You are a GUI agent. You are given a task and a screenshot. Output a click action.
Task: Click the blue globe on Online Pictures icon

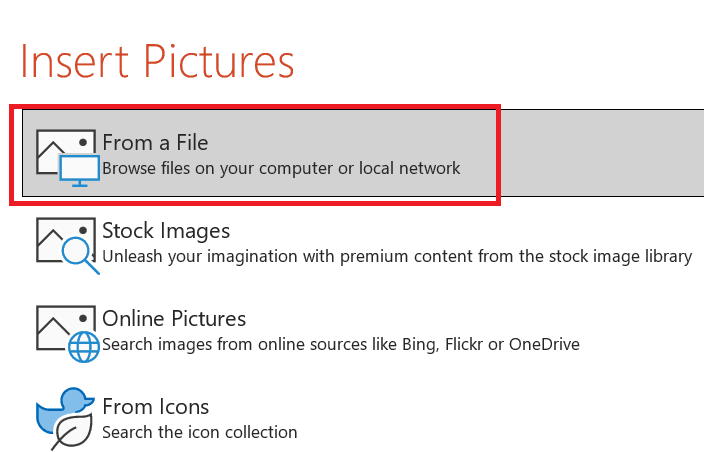(84, 347)
